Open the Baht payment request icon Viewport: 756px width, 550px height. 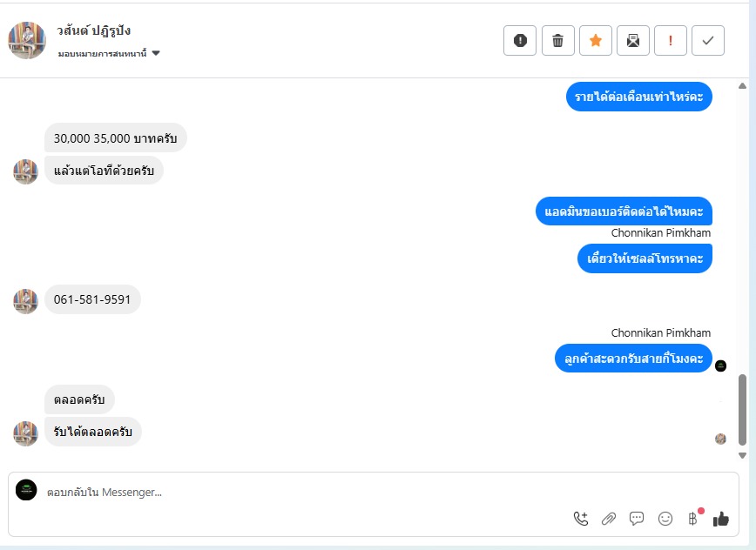pyautogui.click(x=692, y=518)
